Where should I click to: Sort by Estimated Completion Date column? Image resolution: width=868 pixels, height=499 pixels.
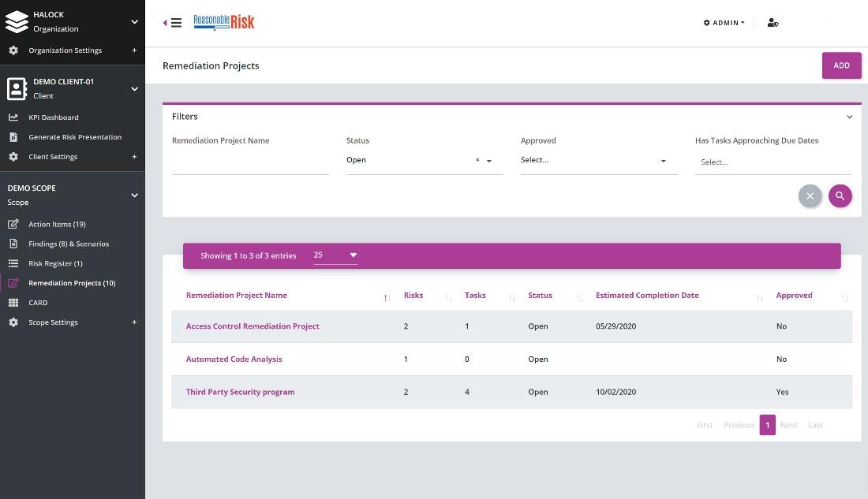click(x=647, y=296)
